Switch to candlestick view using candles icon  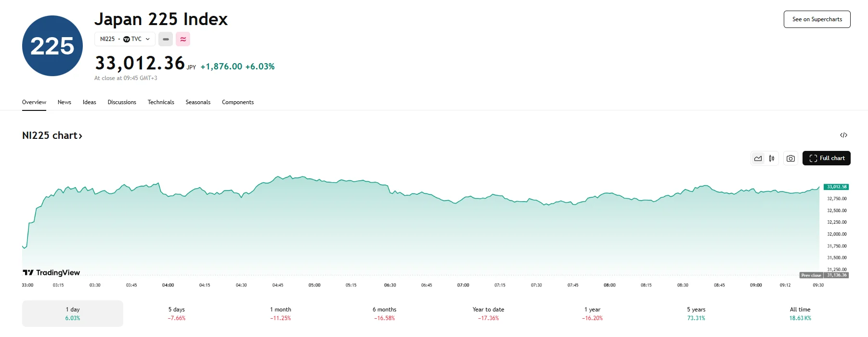tap(772, 158)
